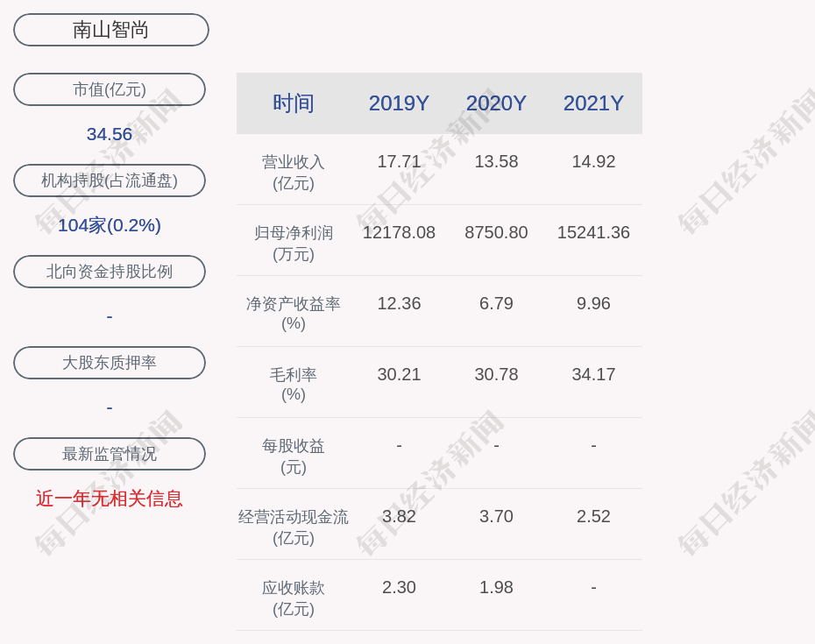Screen dimensions: 815x644
Task: Click the 104家(0.2%) value
Action: tap(110, 225)
